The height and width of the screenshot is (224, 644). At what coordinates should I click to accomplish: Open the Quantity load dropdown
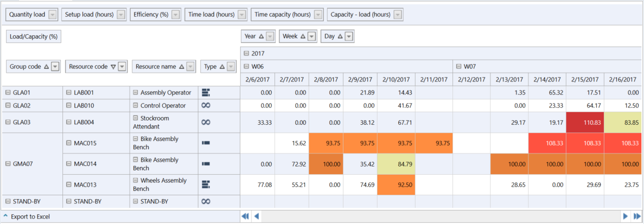click(52, 15)
